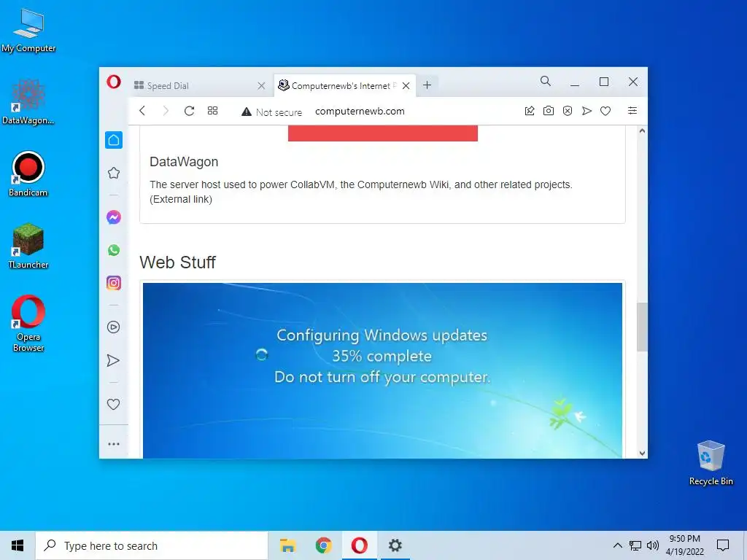Viewport: 747px width, 560px height.
Task: Open the clock showing 9:50 PM
Action: coord(684,545)
